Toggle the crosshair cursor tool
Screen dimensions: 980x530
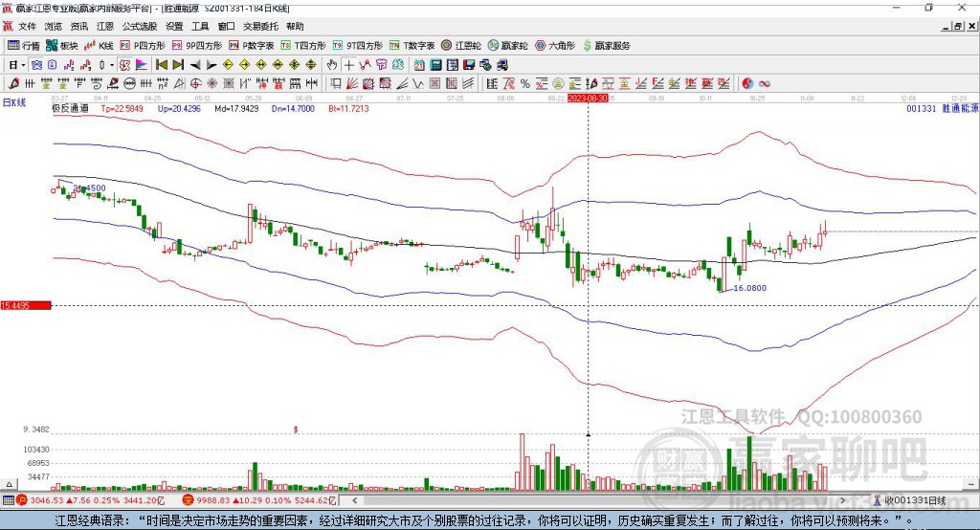[x=348, y=65]
